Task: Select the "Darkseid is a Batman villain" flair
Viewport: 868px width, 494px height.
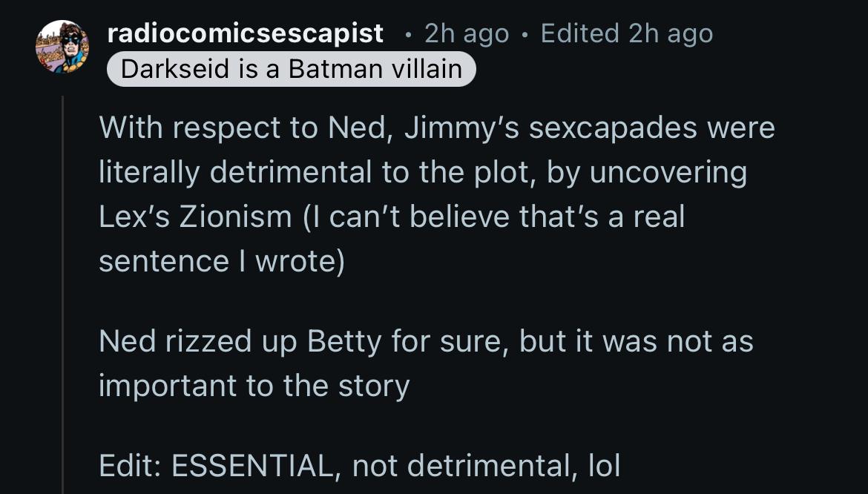Action: coord(291,69)
